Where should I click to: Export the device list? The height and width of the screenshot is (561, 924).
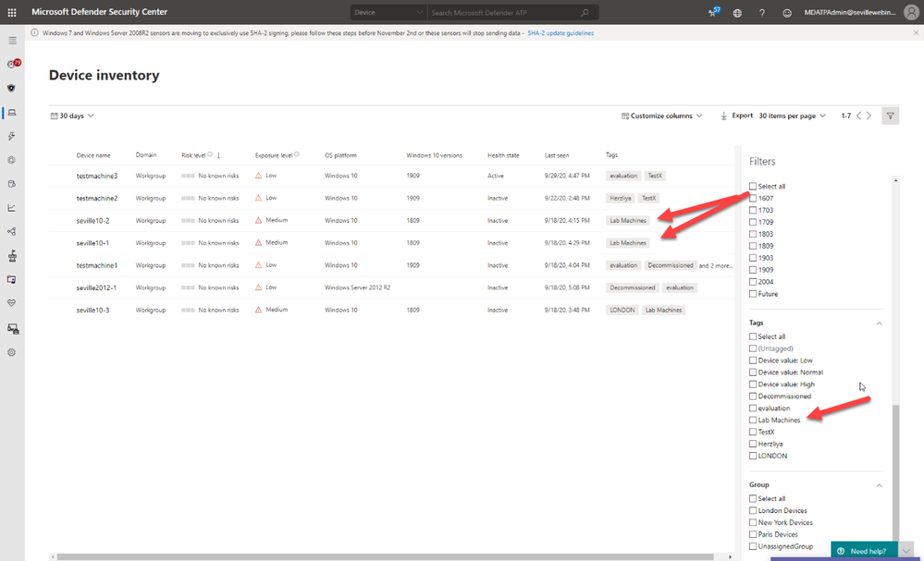click(x=736, y=116)
